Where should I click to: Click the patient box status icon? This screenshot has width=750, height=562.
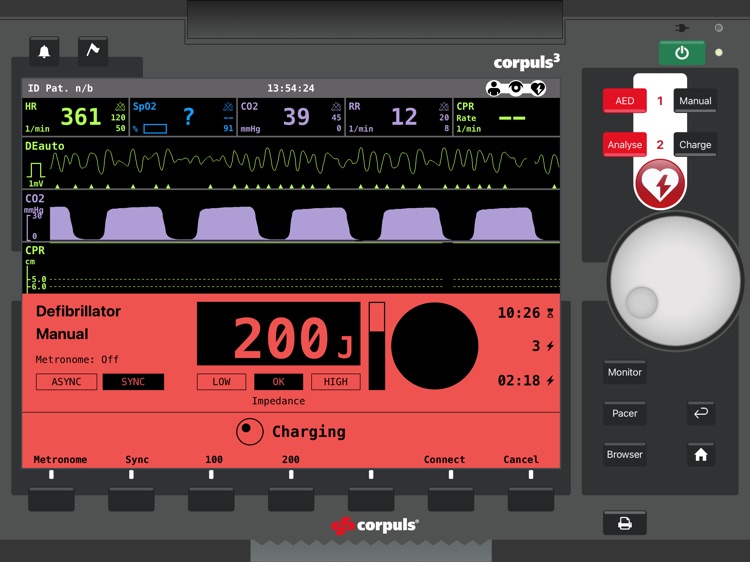click(x=494, y=88)
